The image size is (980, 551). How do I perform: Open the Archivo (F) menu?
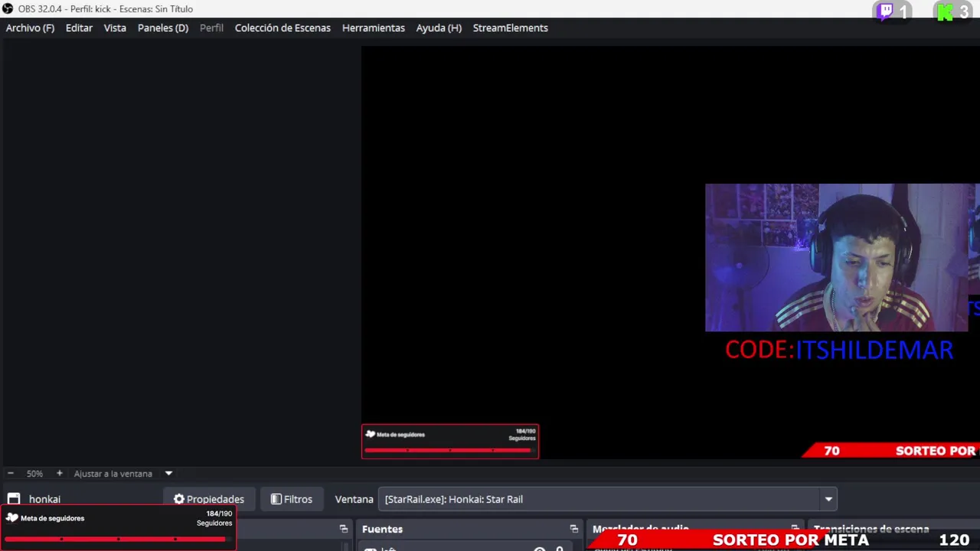30,28
